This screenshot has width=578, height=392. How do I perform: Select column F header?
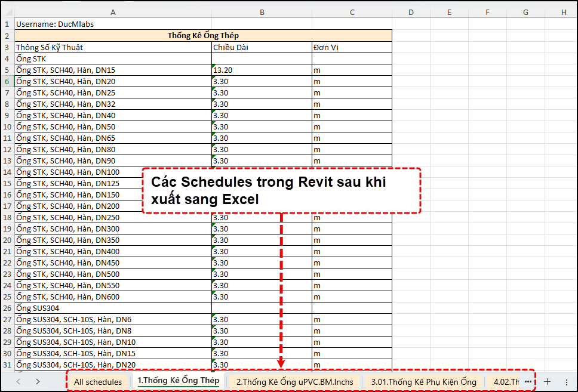tap(487, 12)
